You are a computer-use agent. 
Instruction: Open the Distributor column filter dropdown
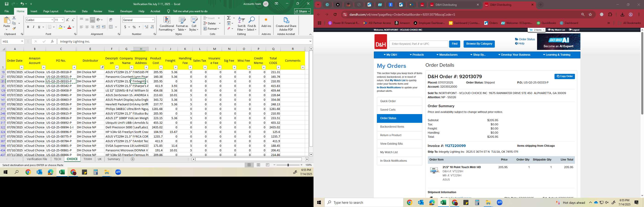[102, 67]
